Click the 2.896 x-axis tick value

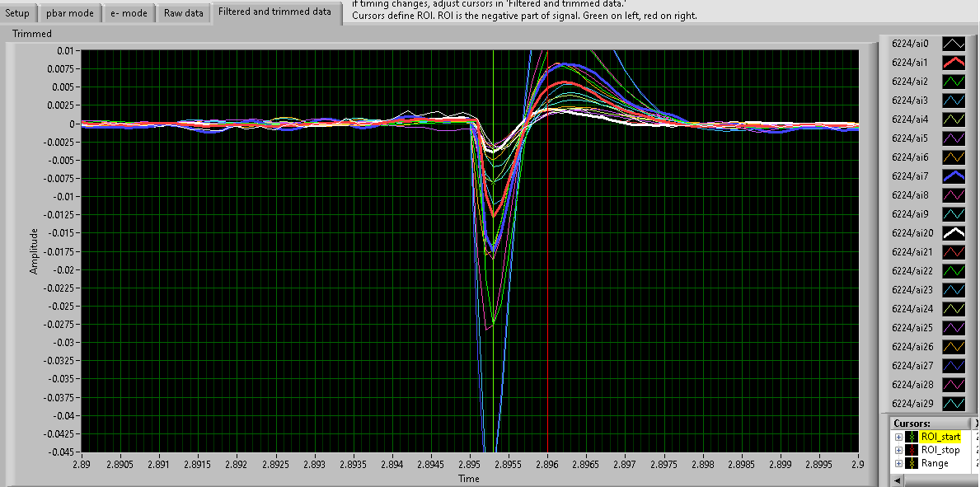click(x=547, y=465)
